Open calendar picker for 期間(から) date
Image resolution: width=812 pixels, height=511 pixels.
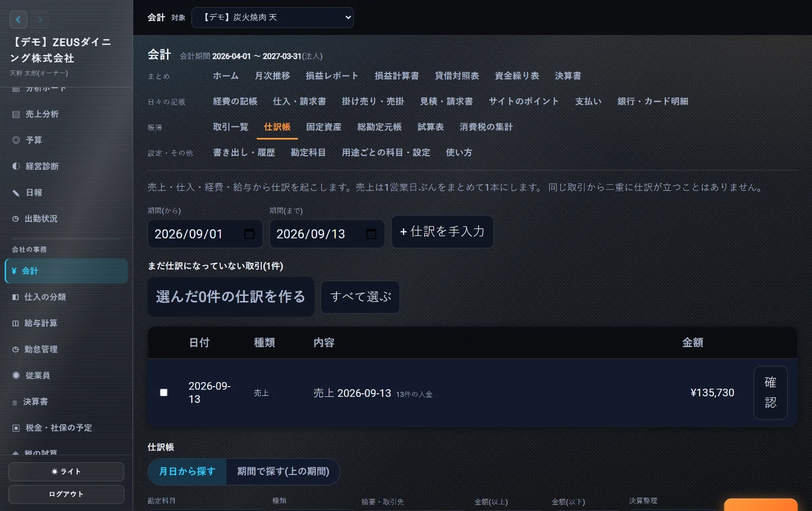pos(249,234)
